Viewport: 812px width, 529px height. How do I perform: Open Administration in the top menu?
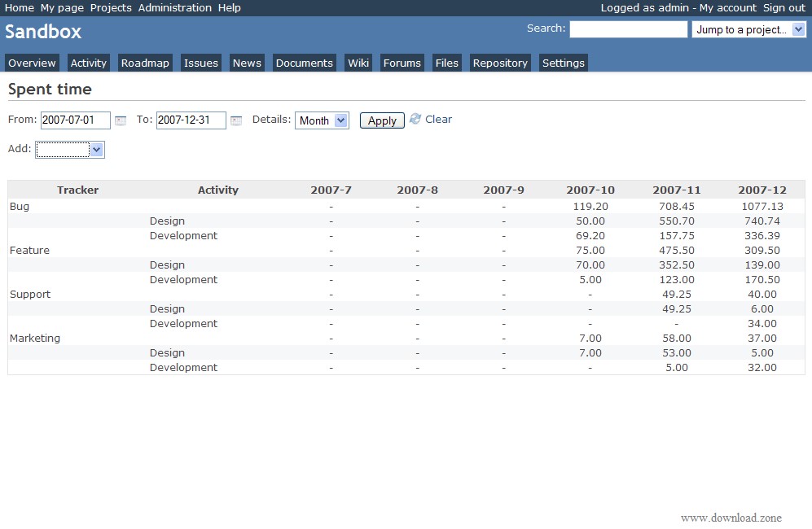click(174, 7)
